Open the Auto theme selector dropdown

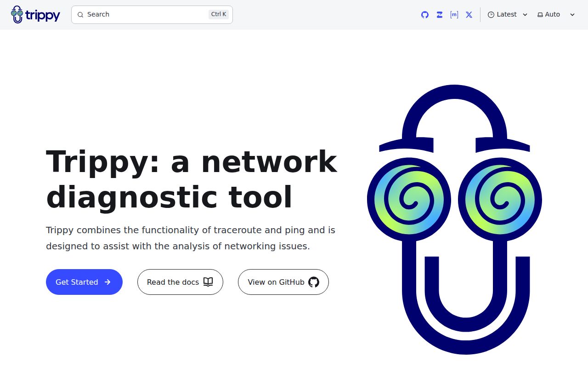556,15
